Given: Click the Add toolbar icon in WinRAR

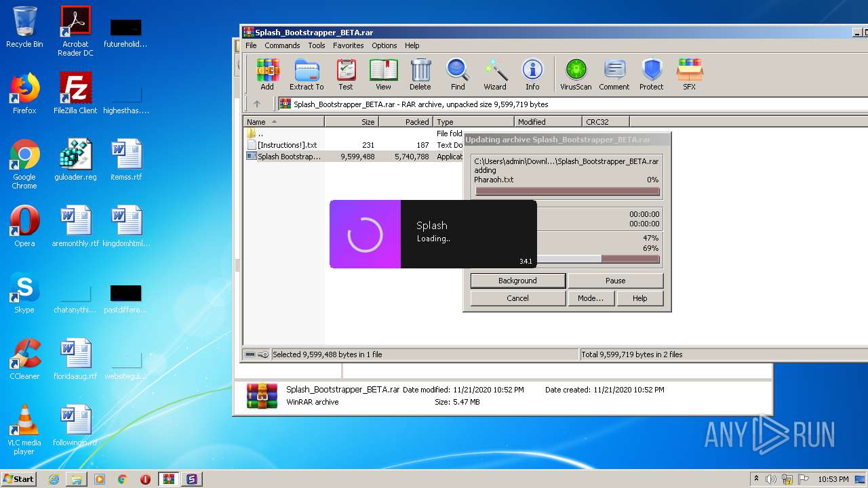Looking at the screenshot, I should pos(267,74).
